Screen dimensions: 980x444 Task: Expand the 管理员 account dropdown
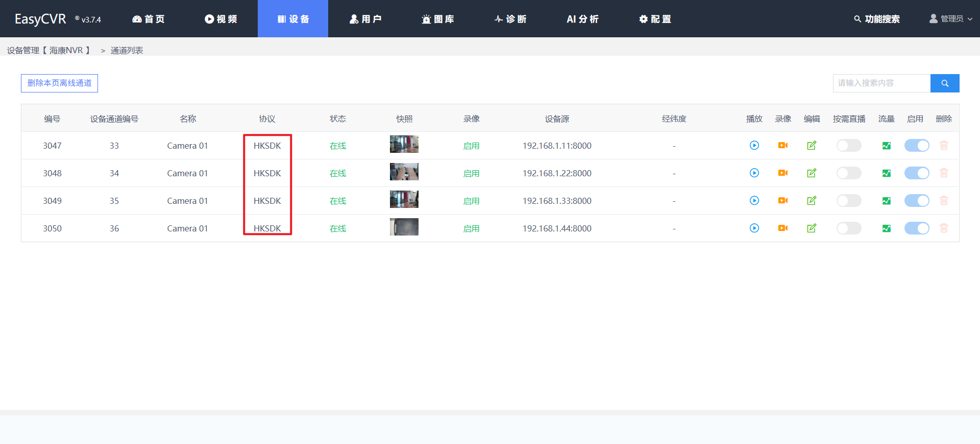tap(950, 19)
